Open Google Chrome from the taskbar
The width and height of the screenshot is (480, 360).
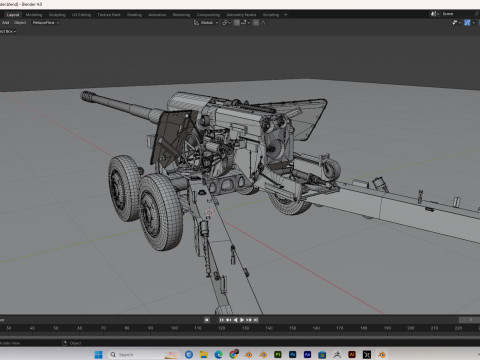click(234, 355)
